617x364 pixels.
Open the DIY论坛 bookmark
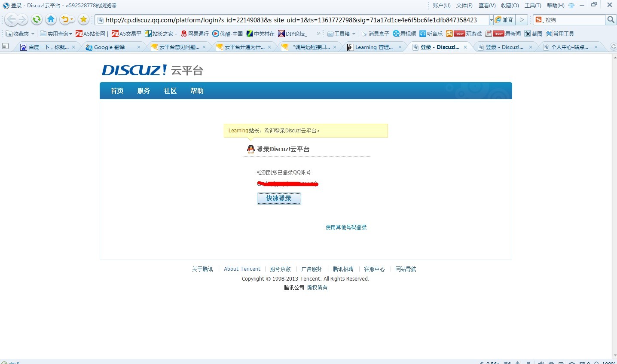[292, 34]
